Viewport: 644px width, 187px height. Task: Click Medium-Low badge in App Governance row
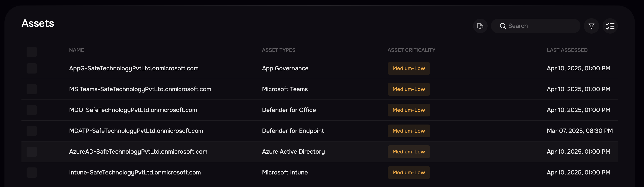click(x=409, y=68)
